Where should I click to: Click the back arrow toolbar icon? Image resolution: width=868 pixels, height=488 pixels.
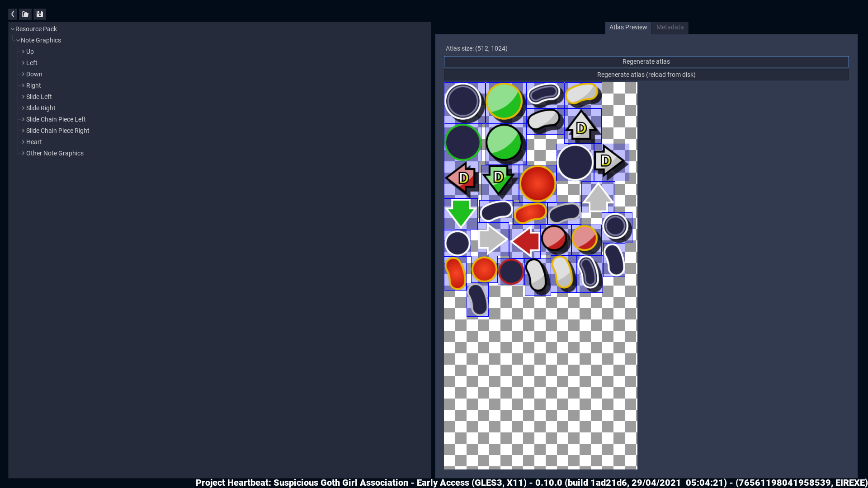click(x=13, y=14)
